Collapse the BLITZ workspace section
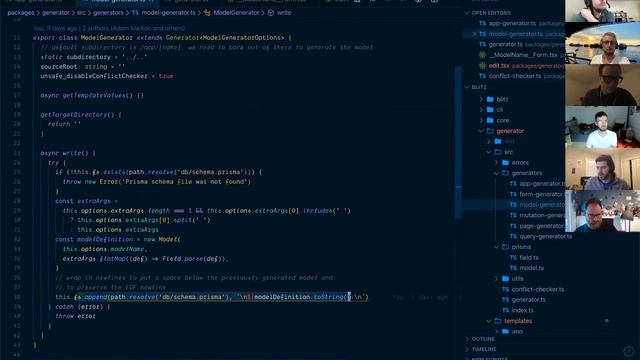Screen dimensions: 640x360 pyautogui.click(x=467, y=87)
